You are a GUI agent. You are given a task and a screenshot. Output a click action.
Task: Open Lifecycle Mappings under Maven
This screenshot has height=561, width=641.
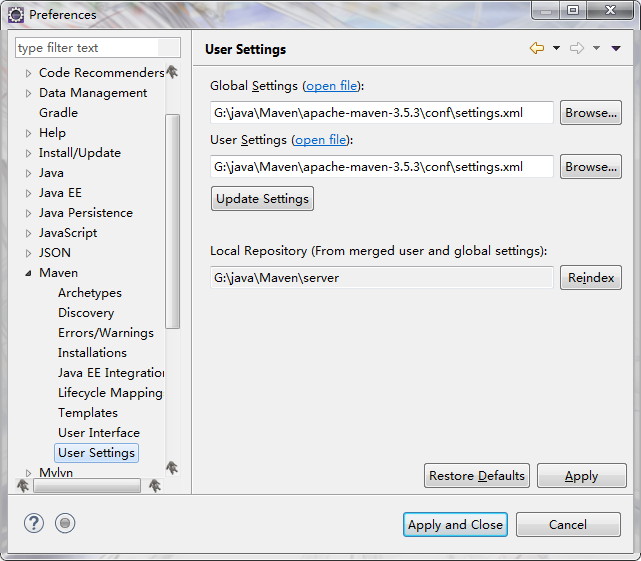click(x=110, y=393)
